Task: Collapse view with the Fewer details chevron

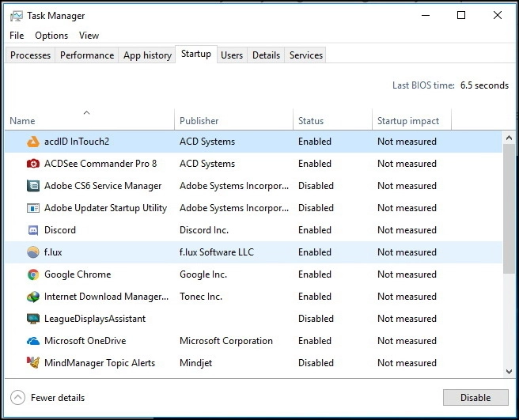Action: (x=18, y=398)
